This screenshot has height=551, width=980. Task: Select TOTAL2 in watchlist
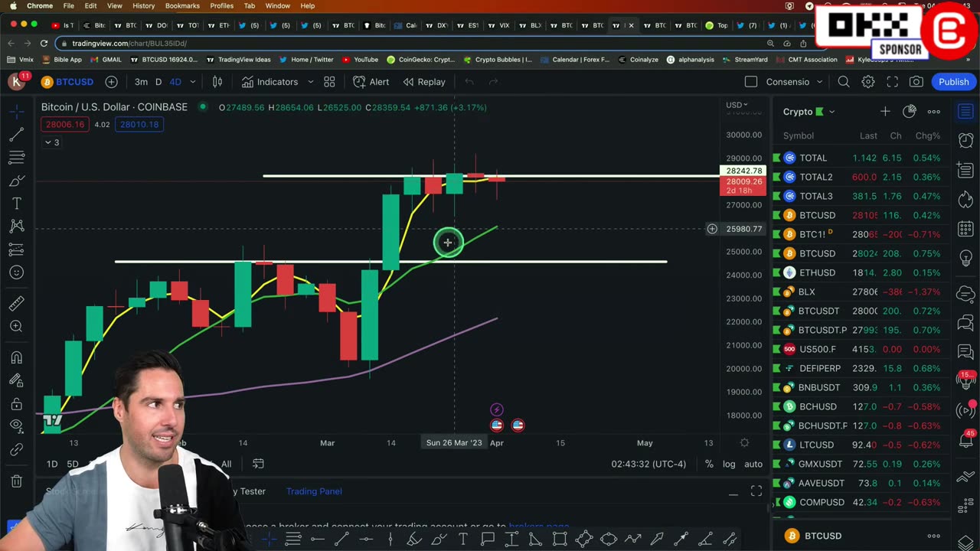861,177
